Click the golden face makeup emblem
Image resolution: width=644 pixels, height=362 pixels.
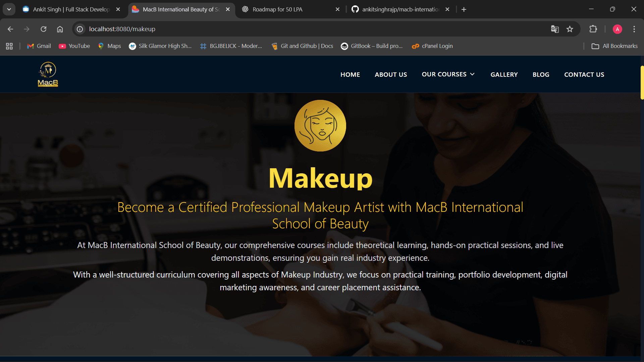320,126
